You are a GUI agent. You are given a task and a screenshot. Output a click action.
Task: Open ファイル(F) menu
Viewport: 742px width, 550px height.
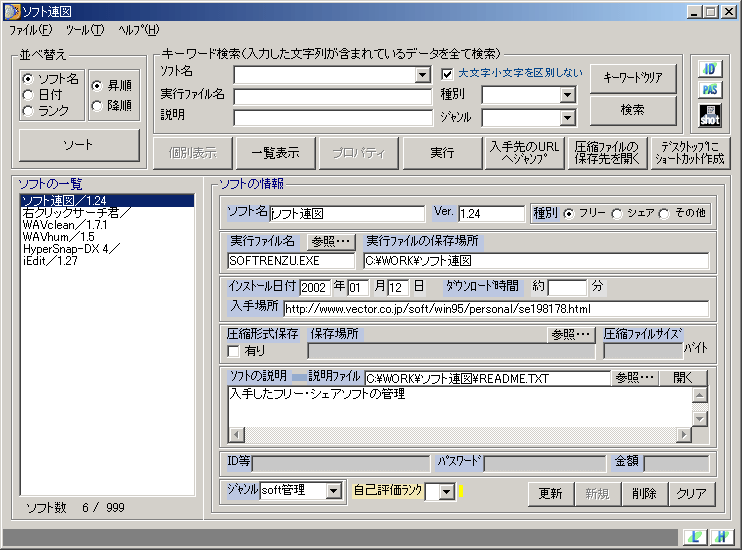(30, 30)
